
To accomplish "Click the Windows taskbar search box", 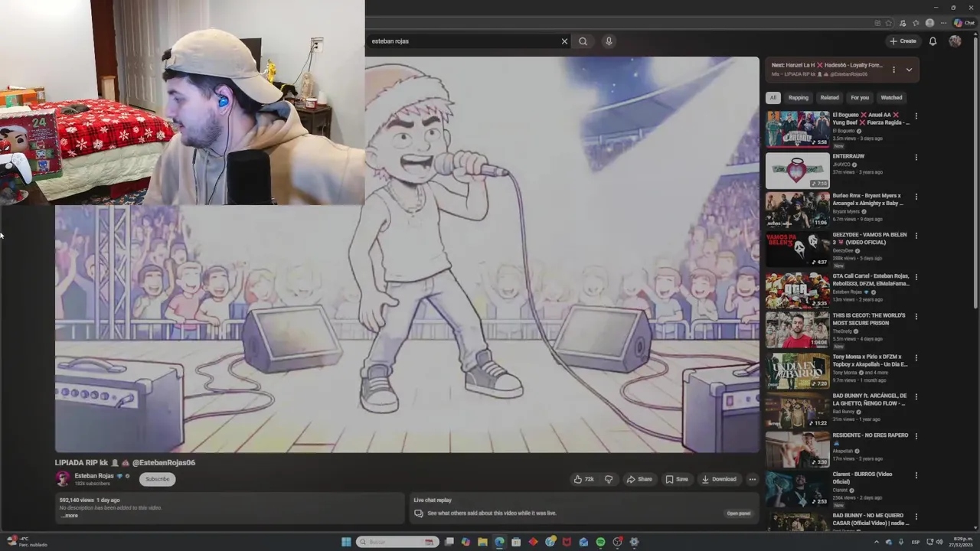I will coord(398,542).
